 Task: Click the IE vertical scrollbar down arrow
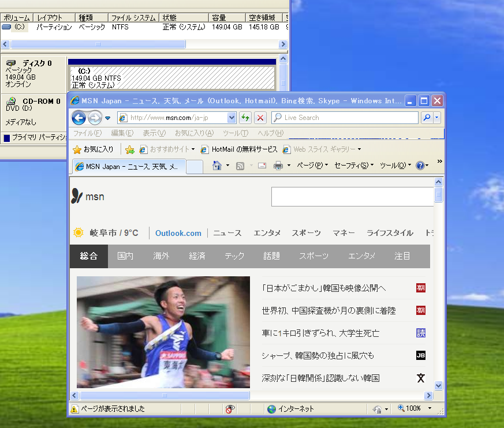[438, 385]
